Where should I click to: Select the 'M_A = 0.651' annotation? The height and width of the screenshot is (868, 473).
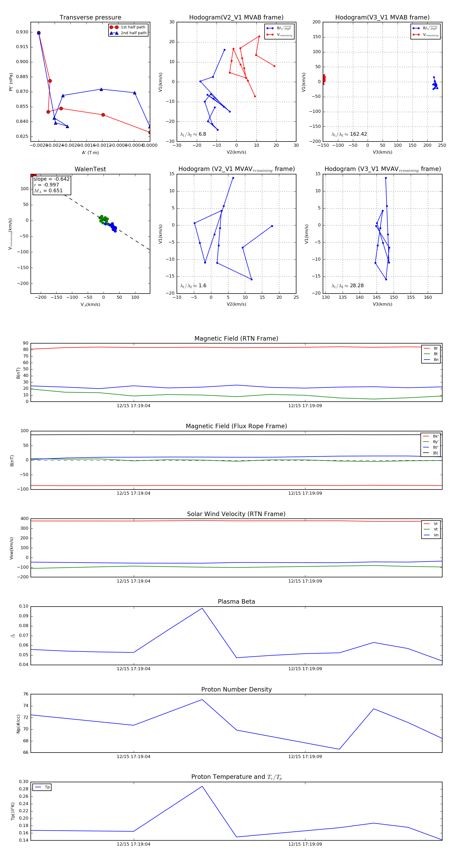coord(48,191)
